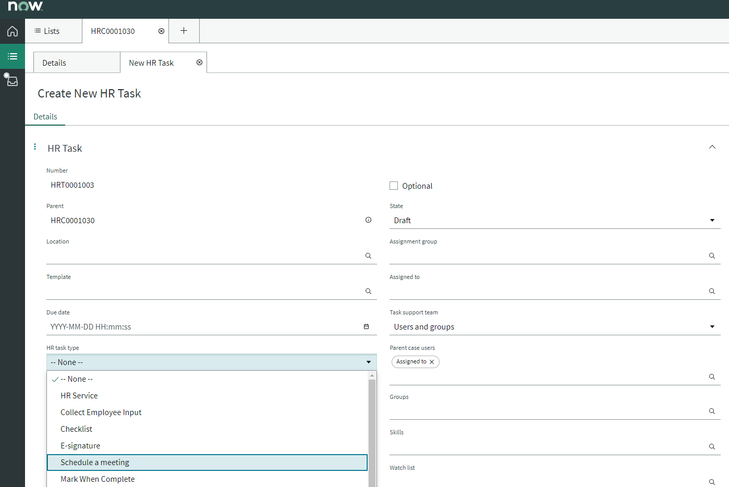Open the Due date calendar picker
The width and height of the screenshot is (729, 487).
point(366,327)
